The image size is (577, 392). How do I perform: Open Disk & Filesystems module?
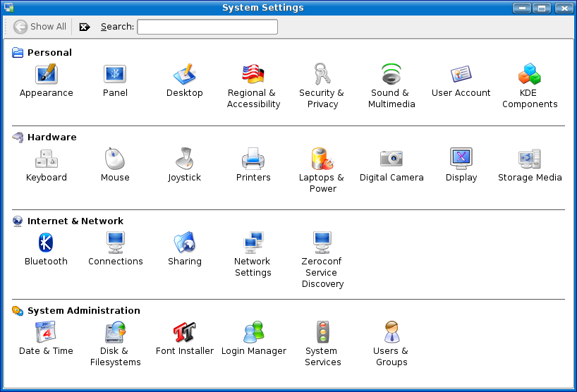[x=115, y=332]
